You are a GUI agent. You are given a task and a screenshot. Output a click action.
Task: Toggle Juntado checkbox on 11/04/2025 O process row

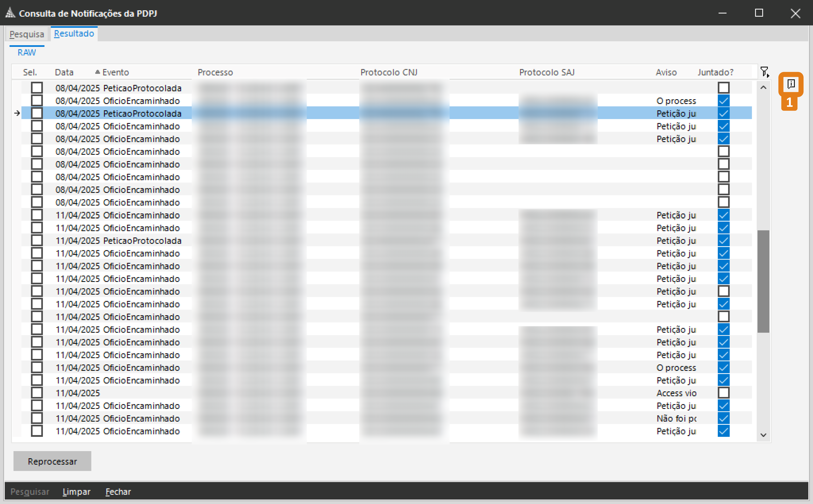point(724,367)
